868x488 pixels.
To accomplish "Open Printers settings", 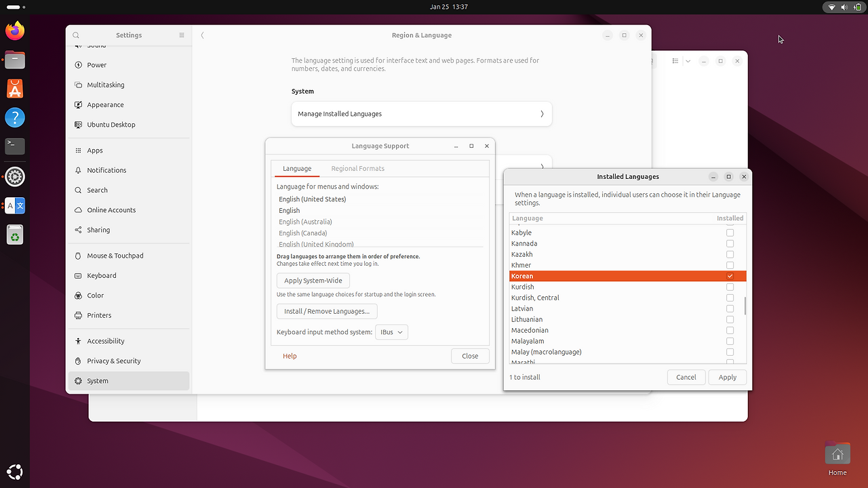I will (x=129, y=315).
